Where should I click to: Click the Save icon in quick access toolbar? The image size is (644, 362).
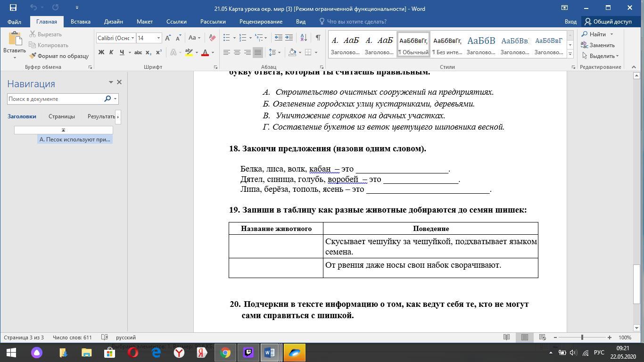coord(13,8)
